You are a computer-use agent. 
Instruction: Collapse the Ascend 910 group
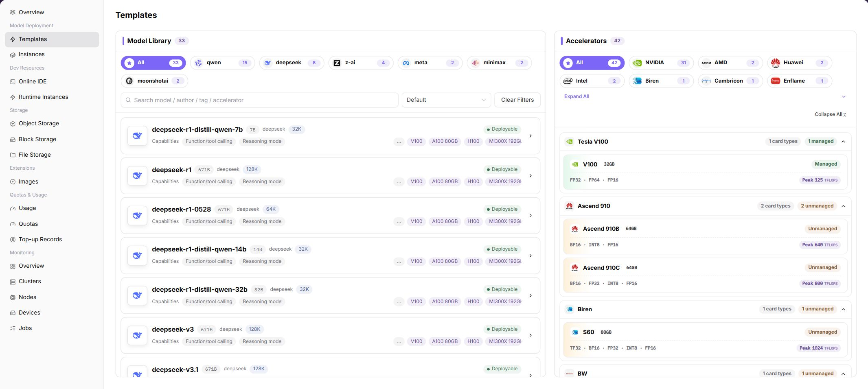843,206
